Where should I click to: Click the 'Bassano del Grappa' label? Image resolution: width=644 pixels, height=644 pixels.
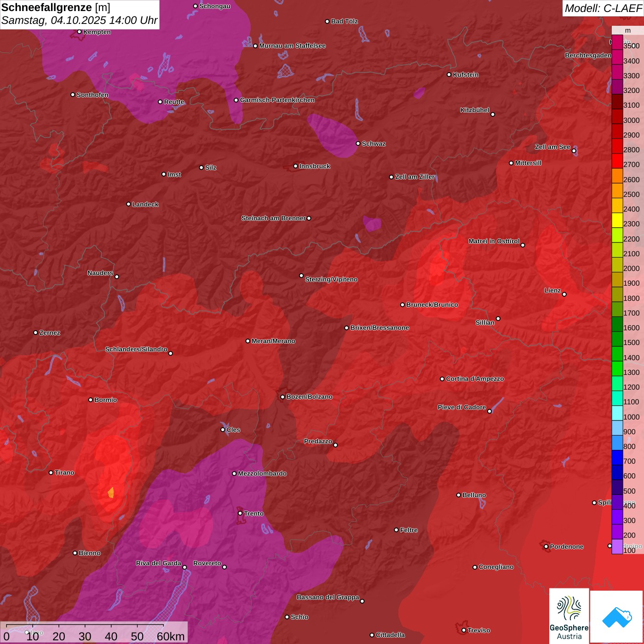coord(328,597)
